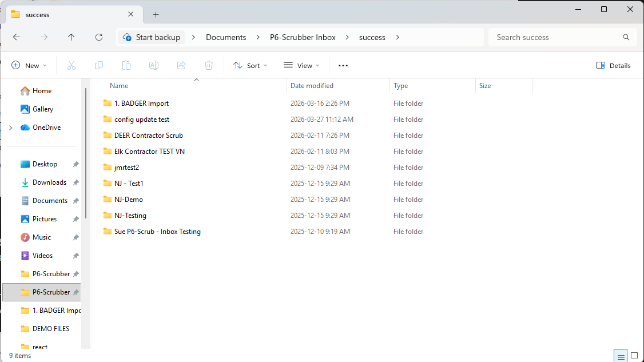644x362 pixels.
Task: Go back using the back arrow
Action: pyautogui.click(x=16, y=37)
